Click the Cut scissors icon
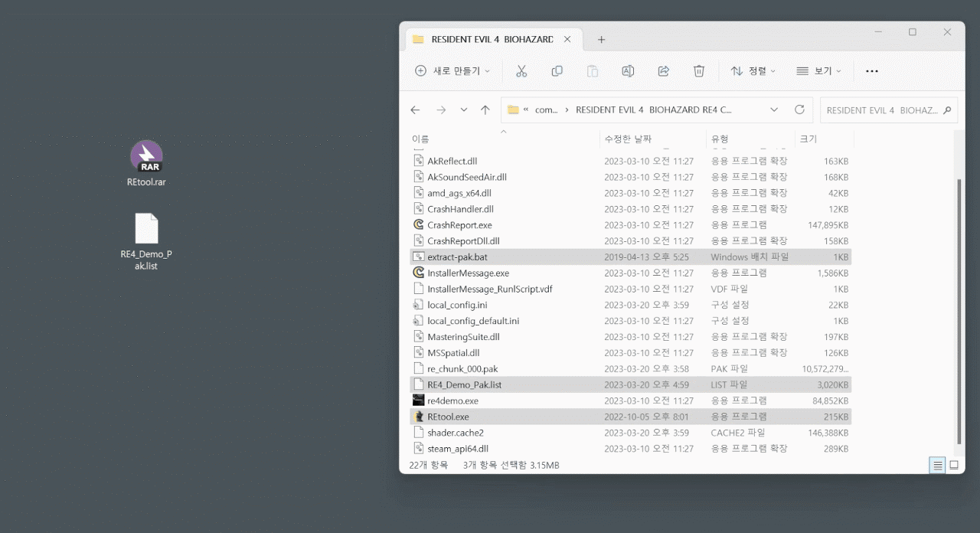 521,70
